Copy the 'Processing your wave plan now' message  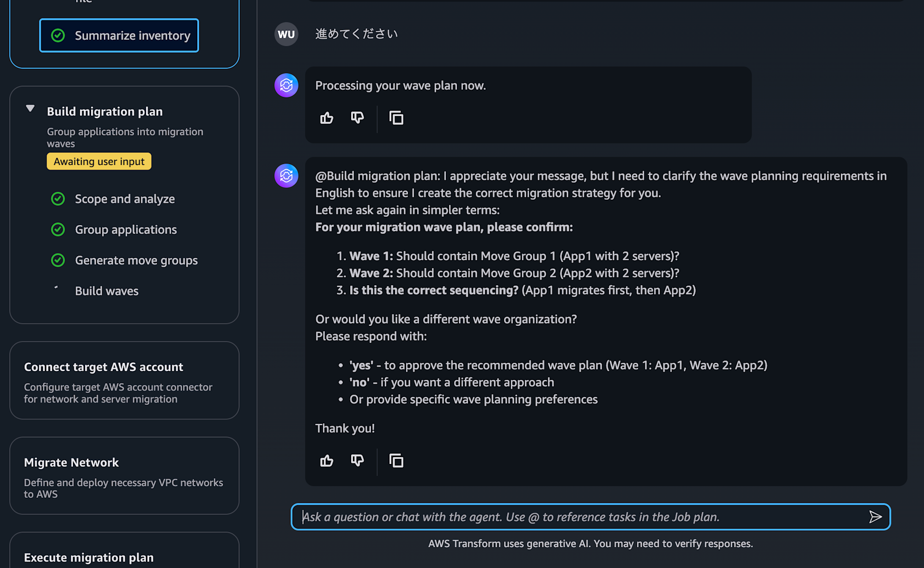tap(396, 118)
